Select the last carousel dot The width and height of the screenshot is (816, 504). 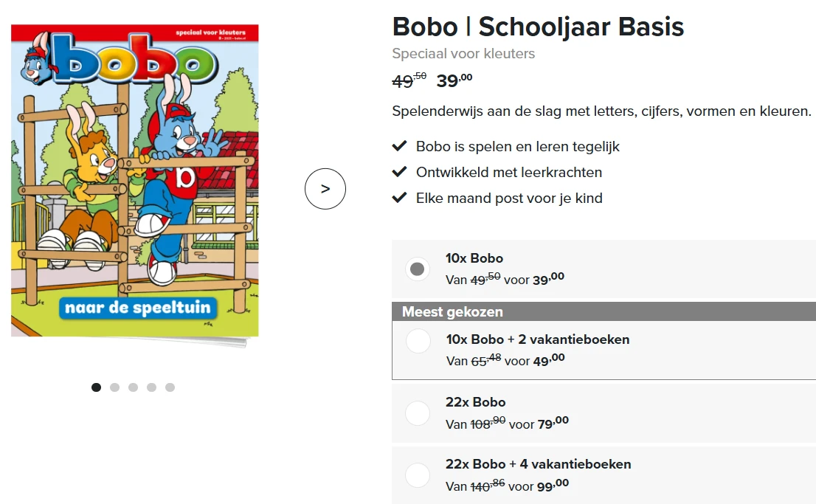click(170, 387)
